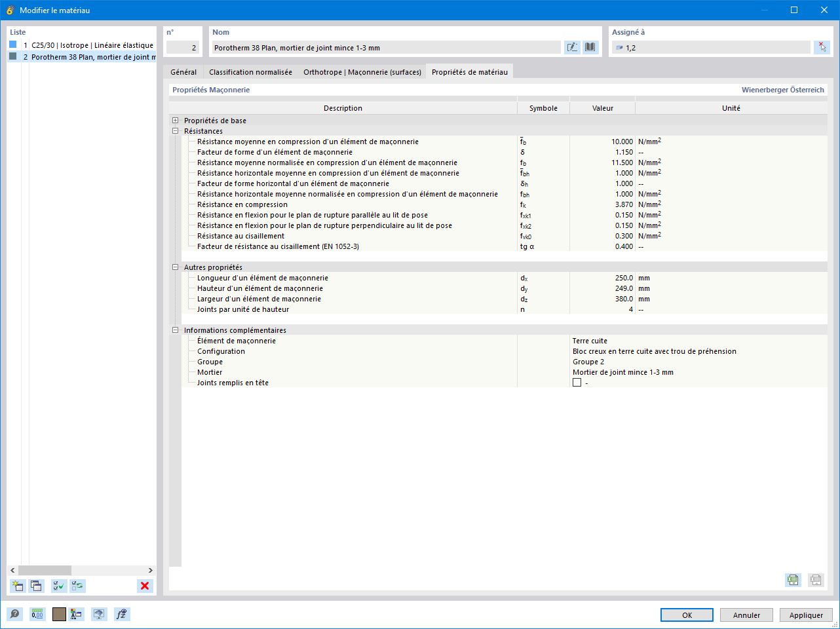
Task: Click the export table to spreadsheet icon
Action: click(793, 580)
